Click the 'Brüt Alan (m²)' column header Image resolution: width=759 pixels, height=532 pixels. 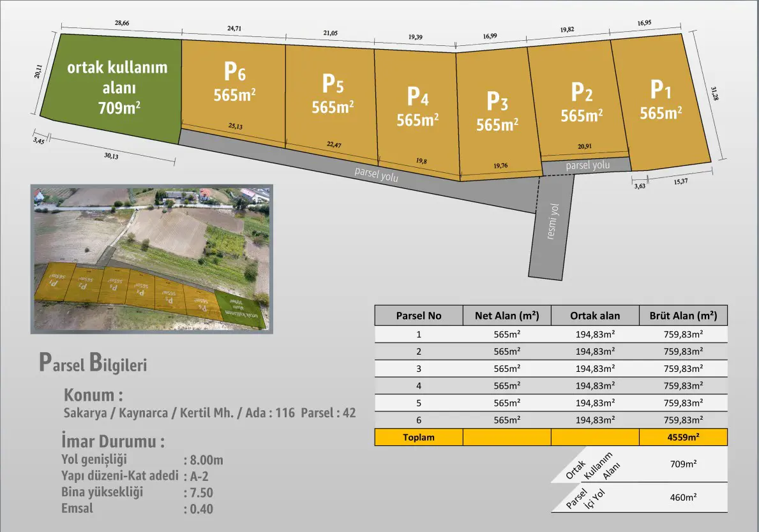tap(683, 315)
